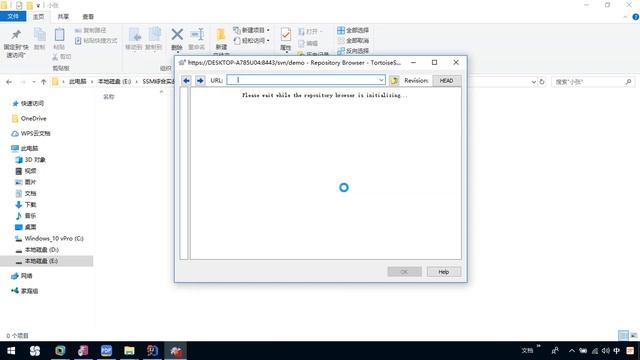Screen dimensions: 640x360
Task: Switch to details view icon in status bar
Action: click(623, 335)
